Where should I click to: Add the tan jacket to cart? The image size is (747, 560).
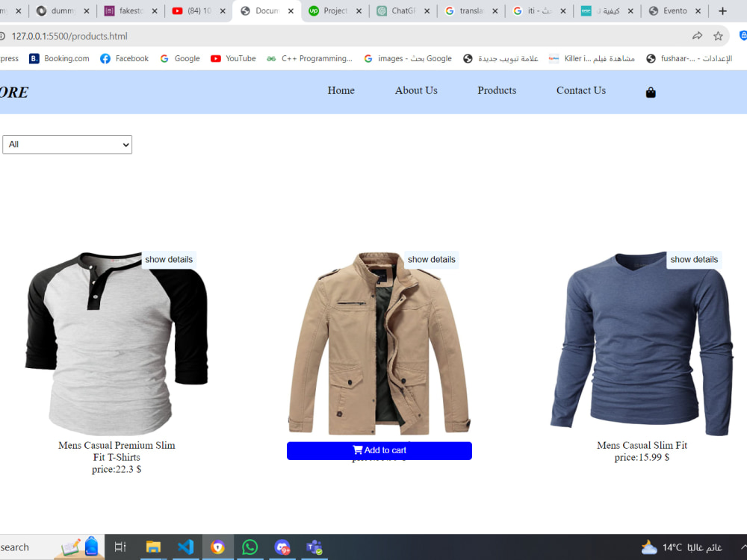click(x=379, y=450)
